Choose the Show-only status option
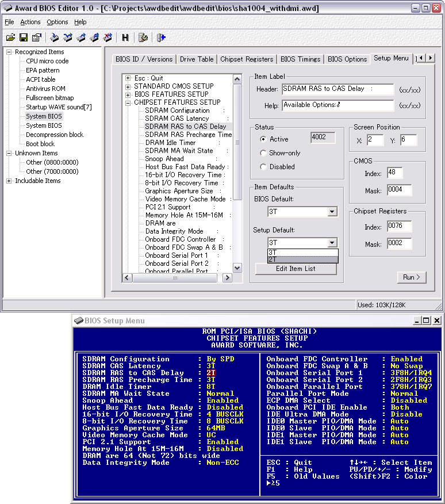Screen dimensions: 445x504 tap(263, 153)
